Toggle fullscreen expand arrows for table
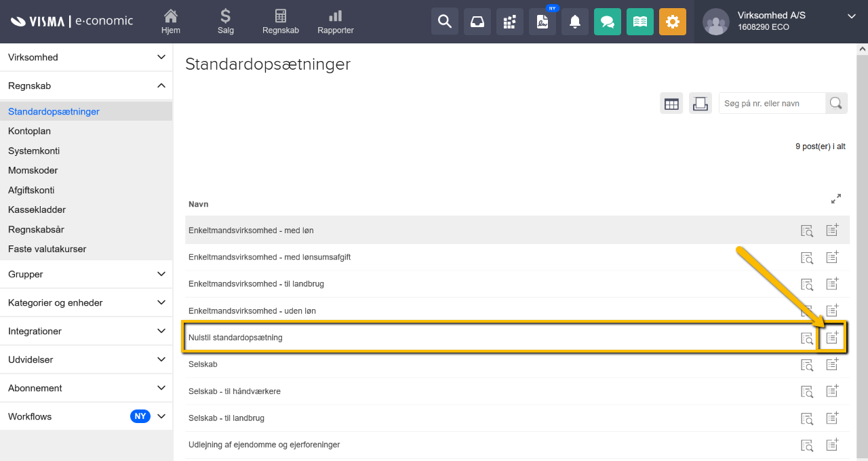This screenshot has height=461, width=868. 836,199
